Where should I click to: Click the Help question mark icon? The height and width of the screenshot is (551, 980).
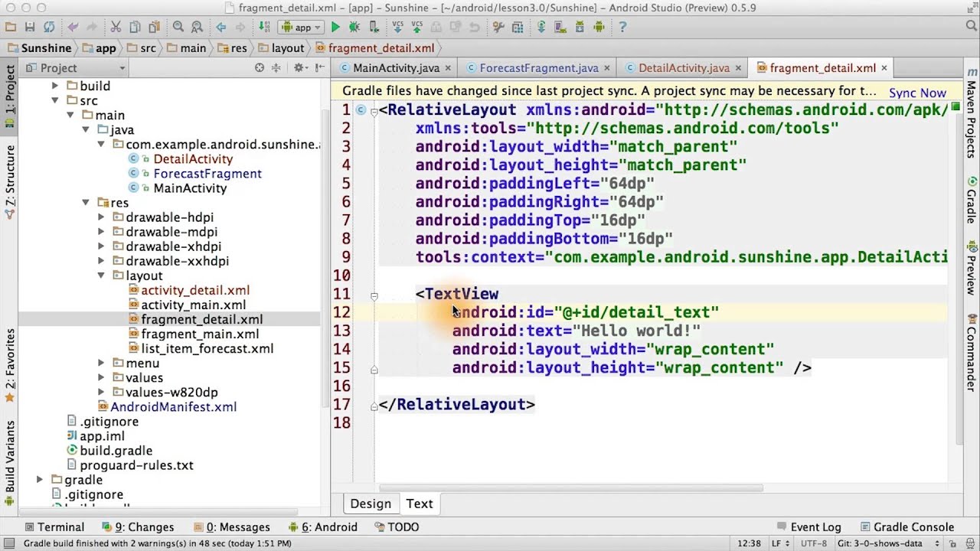coord(622,27)
